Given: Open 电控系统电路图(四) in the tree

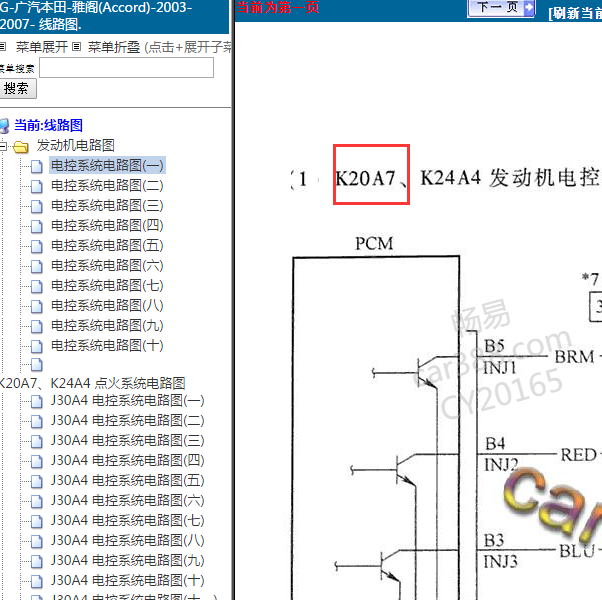Looking at the screenshot, I should click(x=107, y=225).
